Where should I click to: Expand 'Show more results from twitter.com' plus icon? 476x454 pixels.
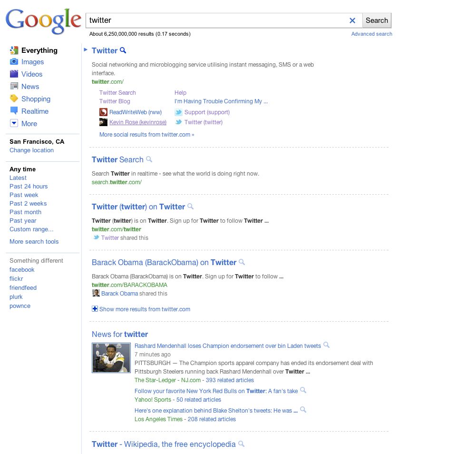point(95,309)
